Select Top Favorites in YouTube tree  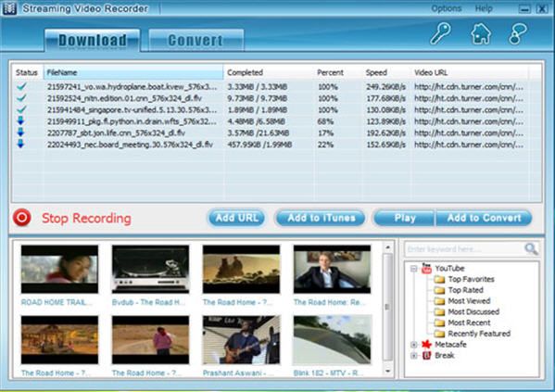(x=471, y=279)
